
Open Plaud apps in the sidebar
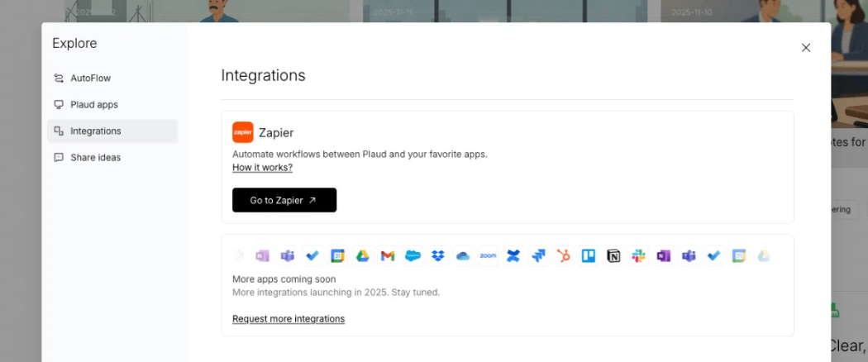(x=112, y=105)
